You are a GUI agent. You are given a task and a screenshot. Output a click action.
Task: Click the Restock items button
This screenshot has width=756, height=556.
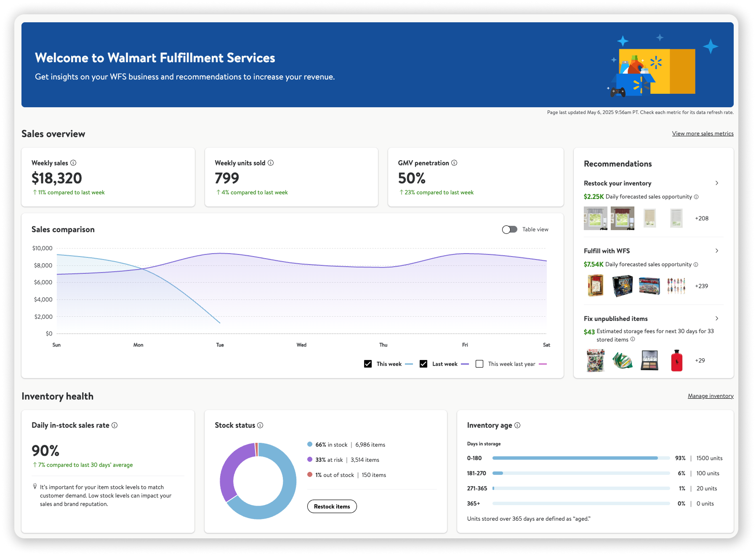pyautogui.click(x=332, y=506)
